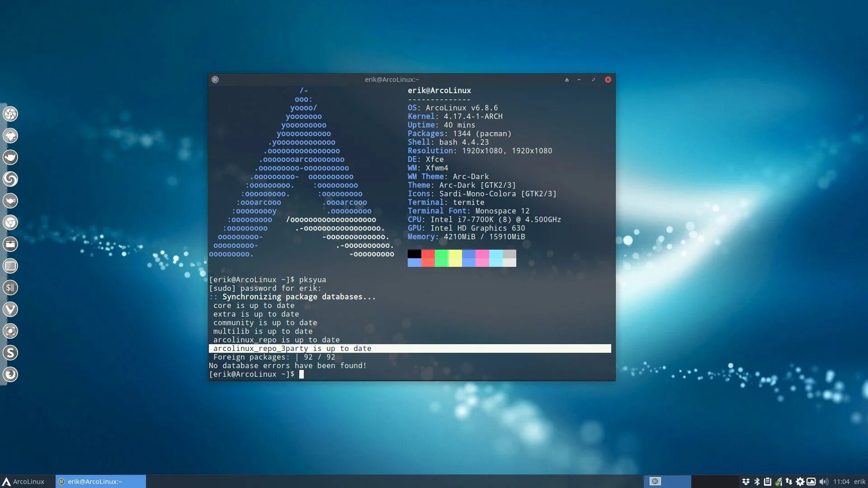Launch the screenshot capture-frame icon in dock

10,331
